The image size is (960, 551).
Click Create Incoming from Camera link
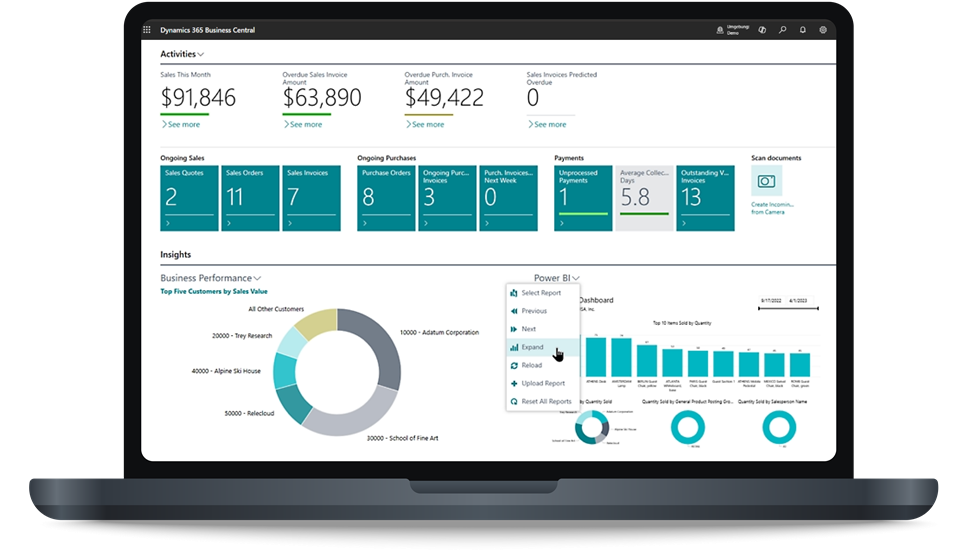click(772, 208)
